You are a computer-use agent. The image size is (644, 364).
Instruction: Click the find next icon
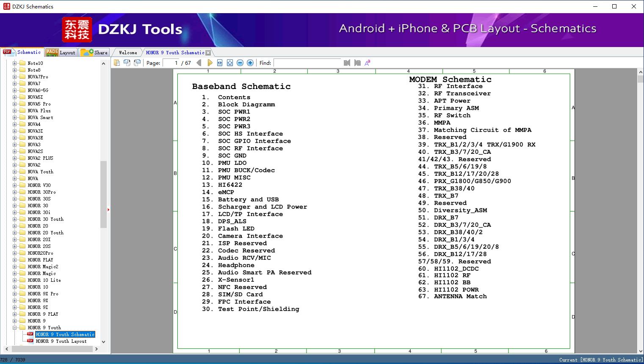coord(357,63)
